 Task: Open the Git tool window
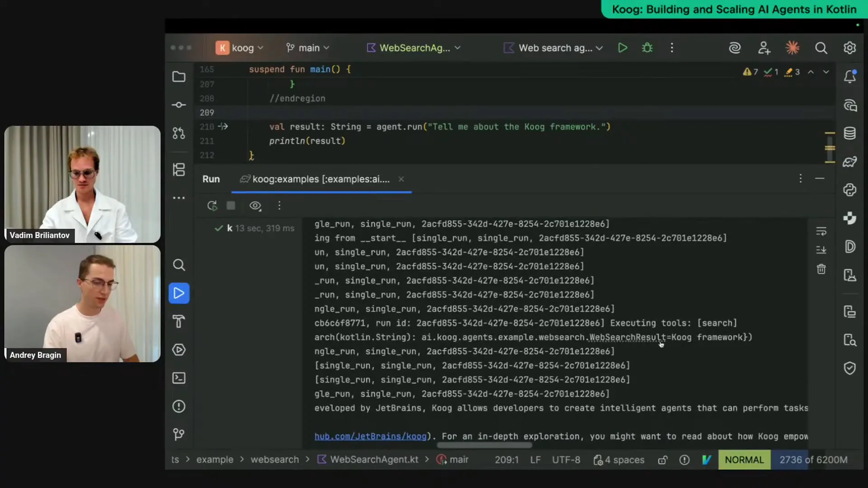(x=179, y=434)
